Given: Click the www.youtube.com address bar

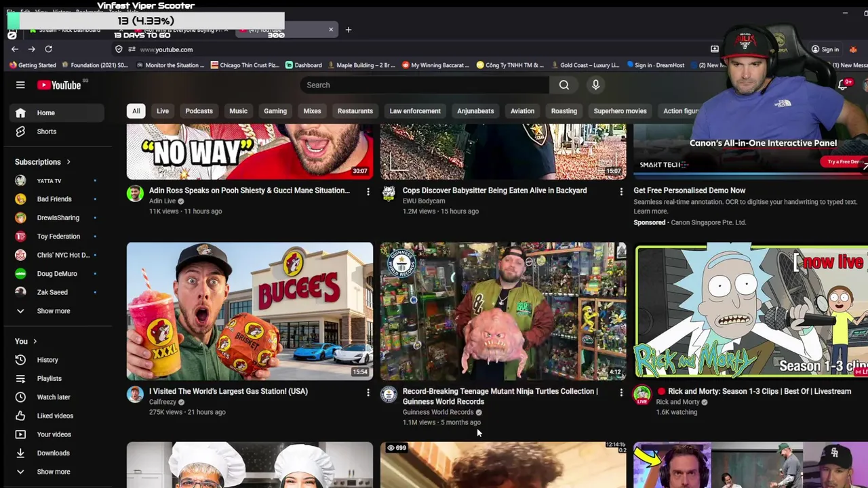Looking at the screenshot, I should click(x=166, y=49).
